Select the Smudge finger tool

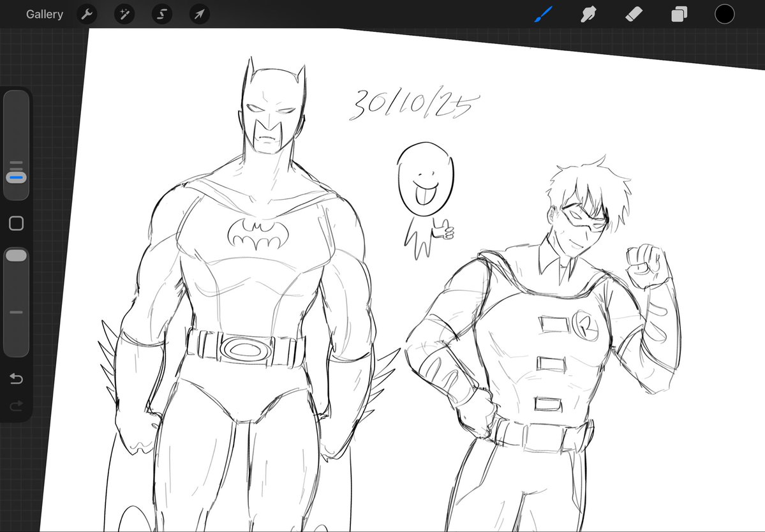pos(589,14)
